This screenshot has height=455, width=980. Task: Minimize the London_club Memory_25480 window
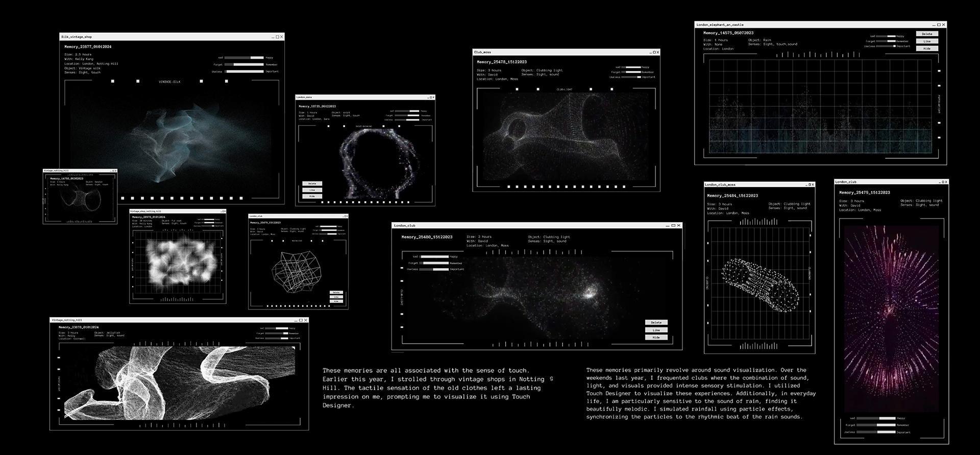[x=668, y=226]
